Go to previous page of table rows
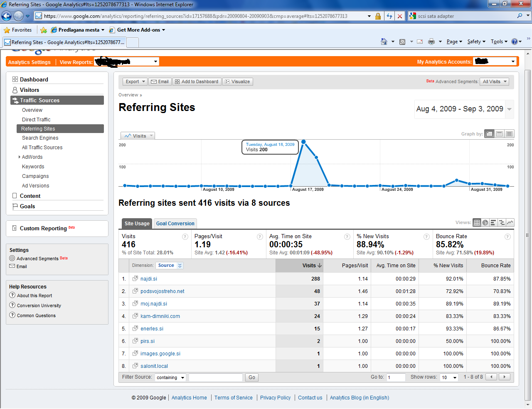Viewport: 532px width, 409px height. pyautogui.click(x=492, y=377)
